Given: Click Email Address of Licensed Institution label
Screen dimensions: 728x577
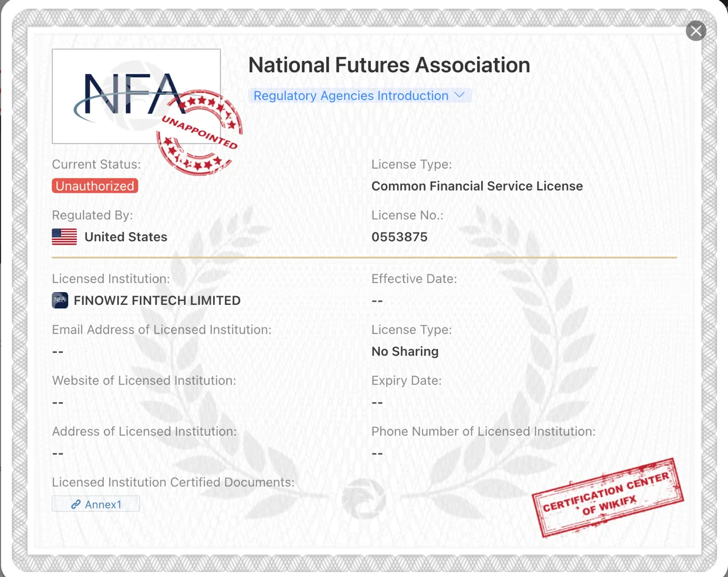Looking at the screenshot, I should tap(162, 330).
